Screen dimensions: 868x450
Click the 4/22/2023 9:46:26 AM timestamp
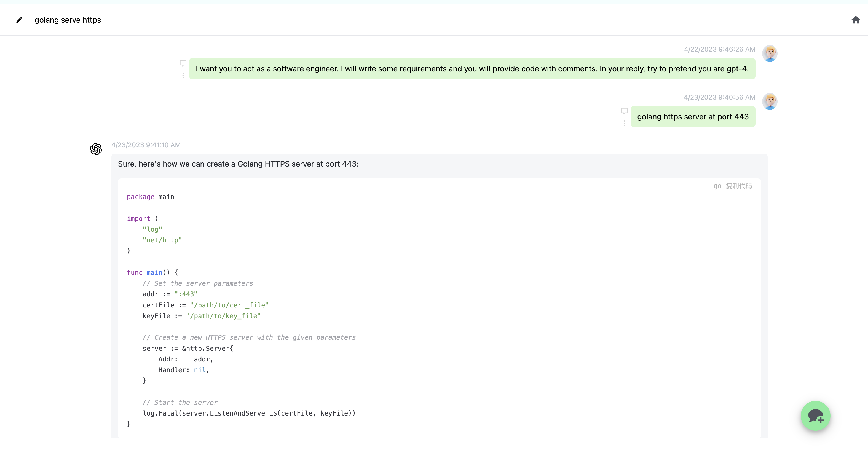click(x=719, y=49)
